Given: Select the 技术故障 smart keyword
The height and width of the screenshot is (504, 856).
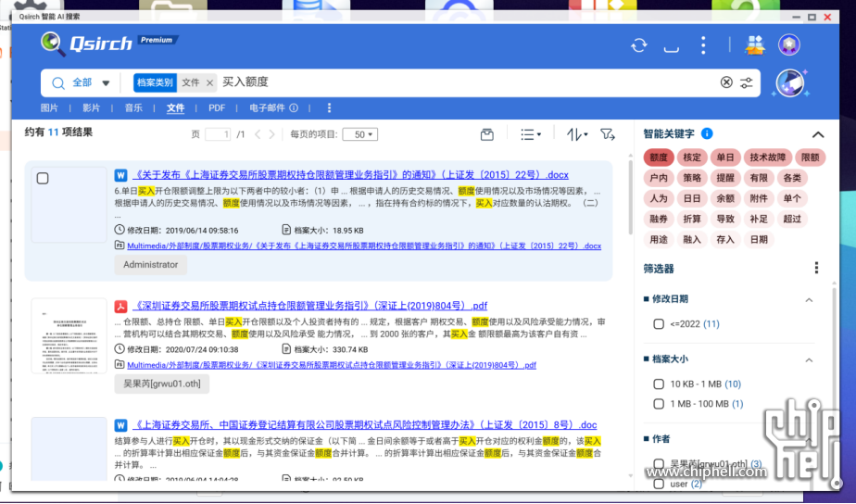Looking at the screenshot, I should tap(767, 157).
